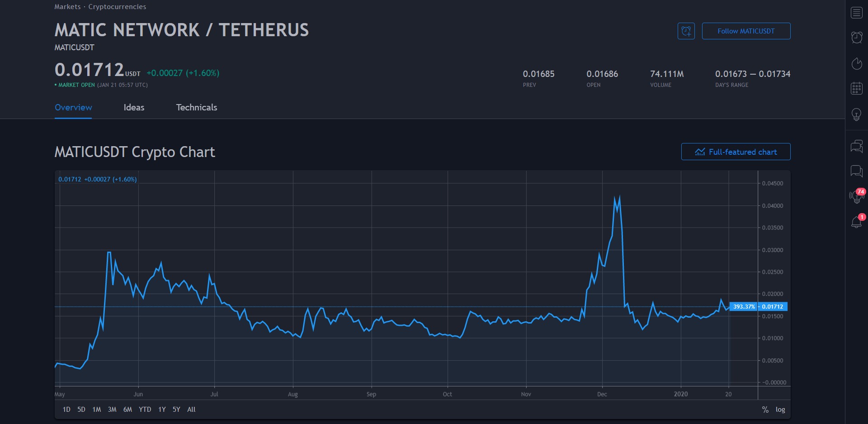Click the Markets breadcrumb link
Image resolution: width=868 pixels, height=424 pixels.
67,7
